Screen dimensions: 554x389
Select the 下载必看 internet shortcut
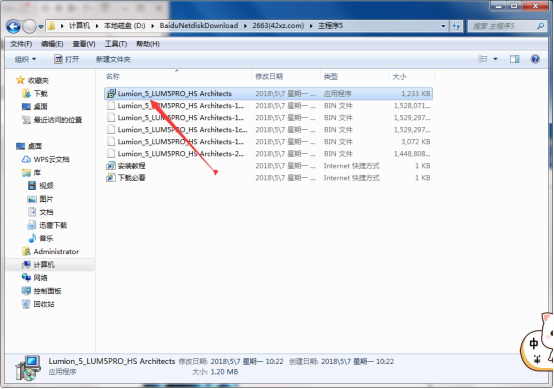[269, 178]
